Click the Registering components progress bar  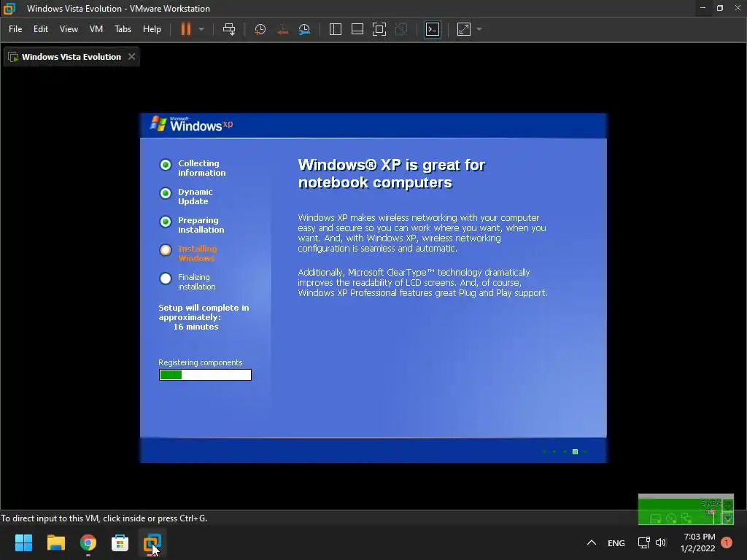205,375
